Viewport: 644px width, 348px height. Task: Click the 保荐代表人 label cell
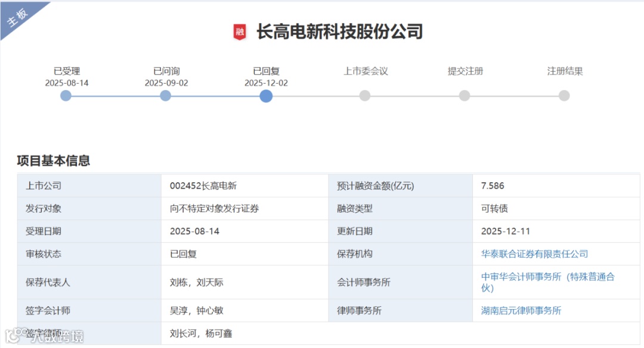pos(89,282)
